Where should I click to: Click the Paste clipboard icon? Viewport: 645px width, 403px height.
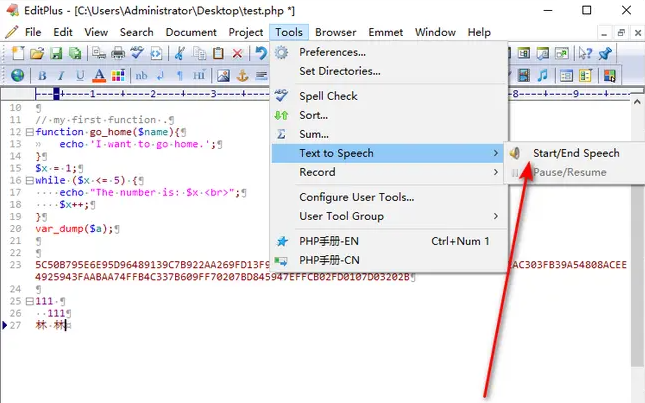click(218, 53)
